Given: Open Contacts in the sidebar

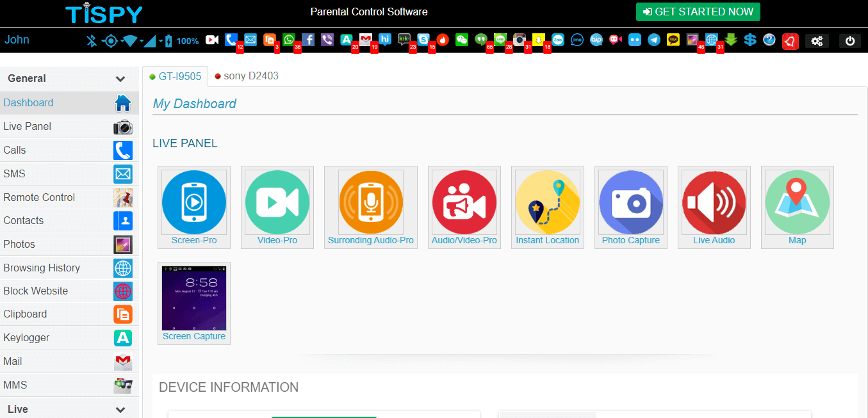Looking at the screenshot, I should (x=69, y=221).
